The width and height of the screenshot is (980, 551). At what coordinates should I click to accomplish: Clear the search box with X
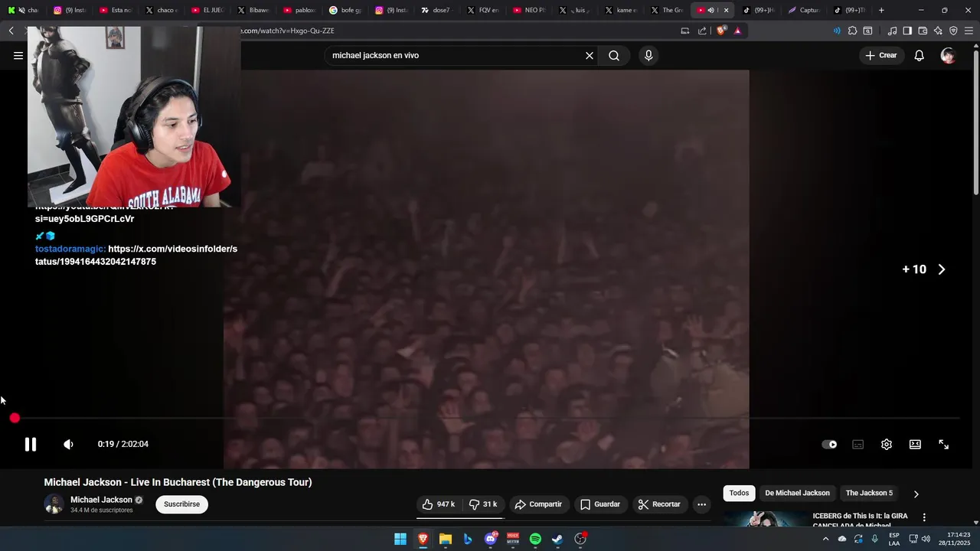[x=590, y=55]
